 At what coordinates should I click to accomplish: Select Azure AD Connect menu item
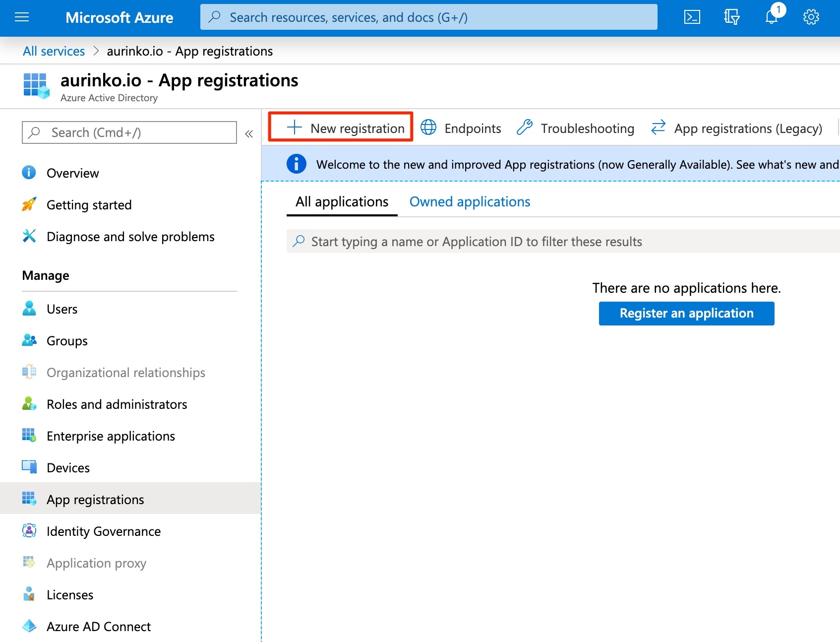click(x=98, y=627)
